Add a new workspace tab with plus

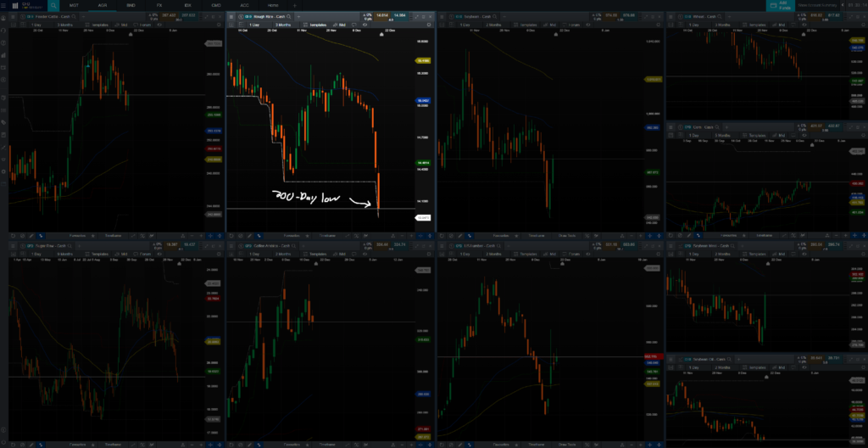294,5
